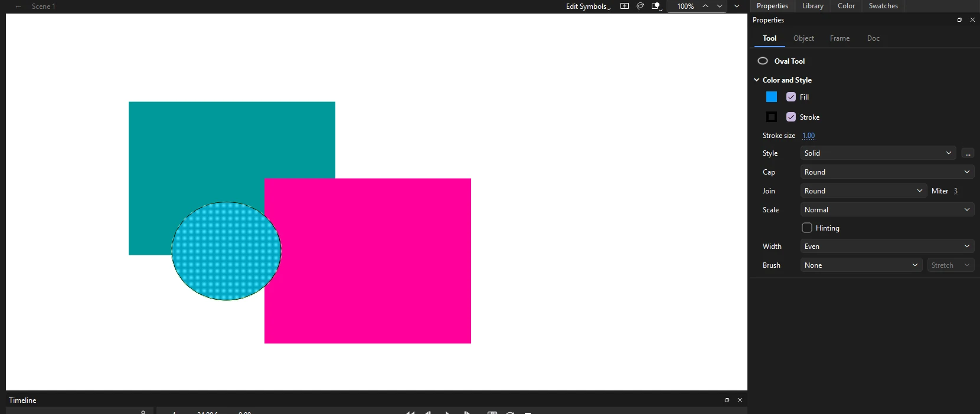The height and width of the screenshot is (414, 980).
Task: Switch to the Library tab
Action: [812, 6]
